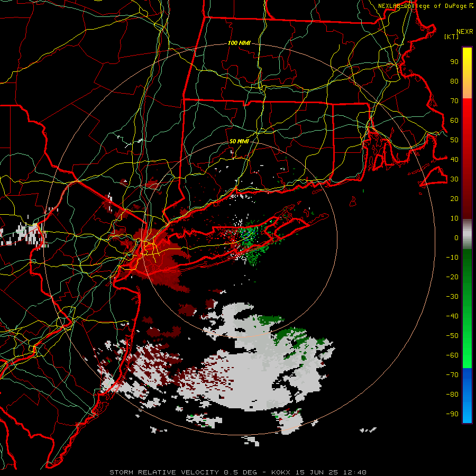Click the 0 value on velocity scale

tap(456, 238)
